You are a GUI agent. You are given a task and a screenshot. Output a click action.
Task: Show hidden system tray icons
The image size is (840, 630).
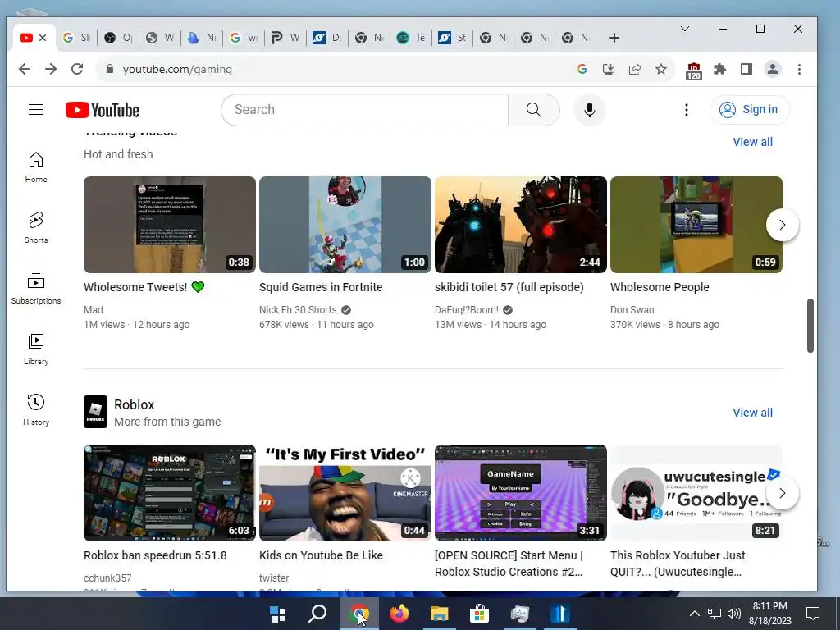coord(694,614)
